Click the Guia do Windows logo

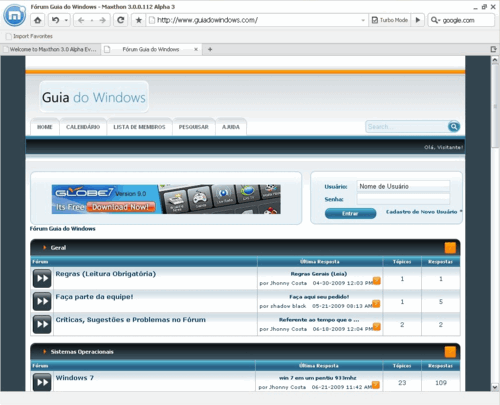(94, 97)
